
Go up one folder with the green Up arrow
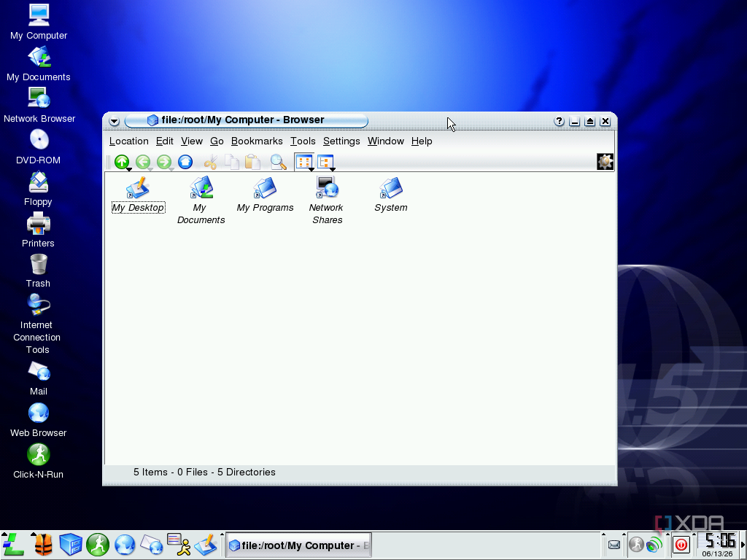[122, 162]
